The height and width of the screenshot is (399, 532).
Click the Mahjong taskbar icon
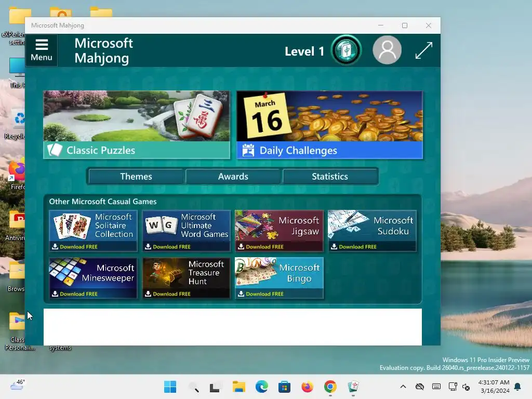[x=353, y=387]
